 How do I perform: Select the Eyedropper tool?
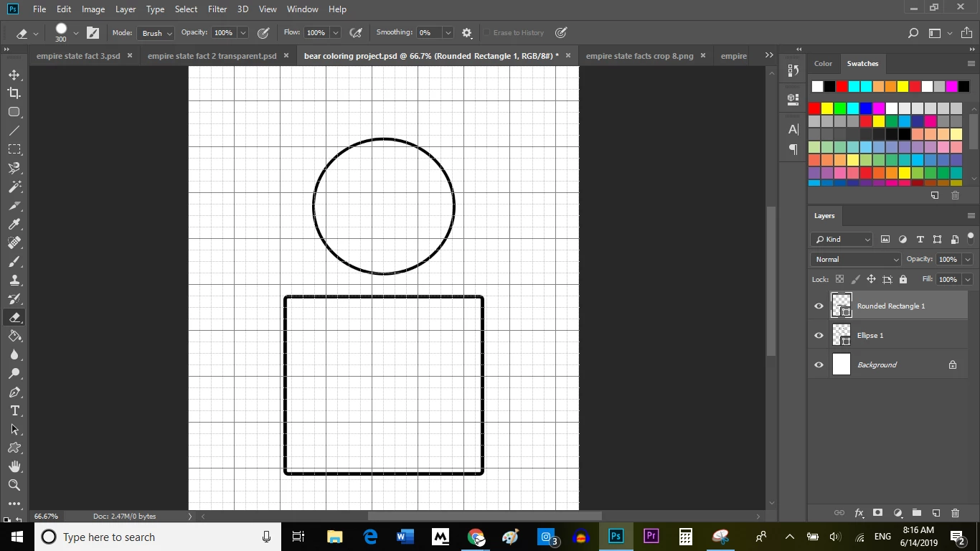pos(14,224)
